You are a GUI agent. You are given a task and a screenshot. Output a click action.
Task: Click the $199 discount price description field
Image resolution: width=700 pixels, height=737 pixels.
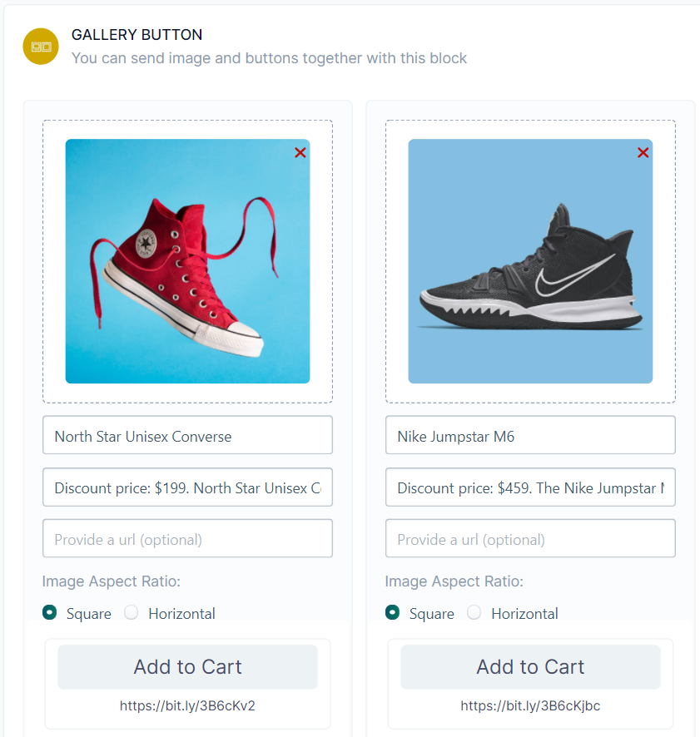[x=188, y=487]
